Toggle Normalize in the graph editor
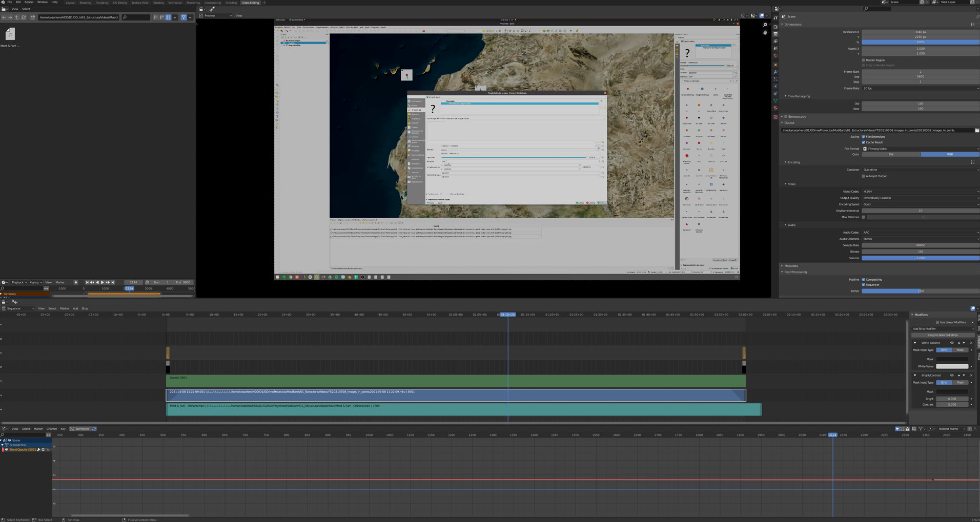 80,429
